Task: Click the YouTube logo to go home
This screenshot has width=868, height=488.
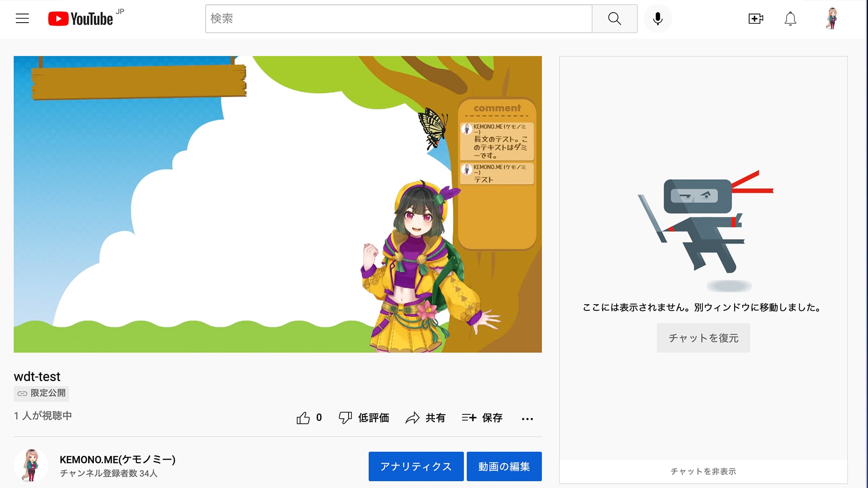Action: pos(81,19)
